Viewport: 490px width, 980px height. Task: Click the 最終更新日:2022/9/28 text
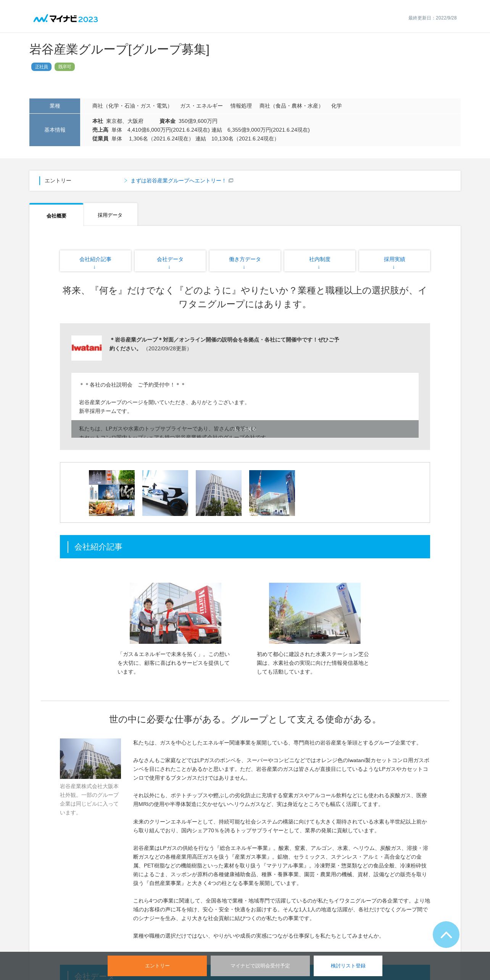click(432, 18)
